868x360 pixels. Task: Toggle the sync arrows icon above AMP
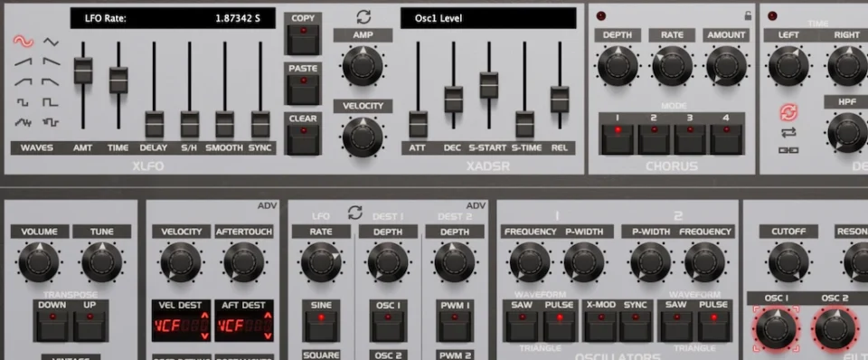(363, 16)
